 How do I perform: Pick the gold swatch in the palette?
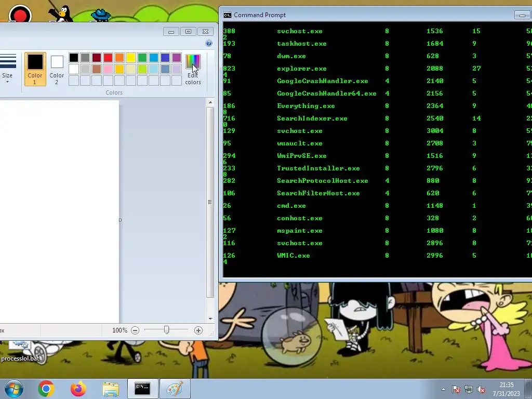coord(119,69)
